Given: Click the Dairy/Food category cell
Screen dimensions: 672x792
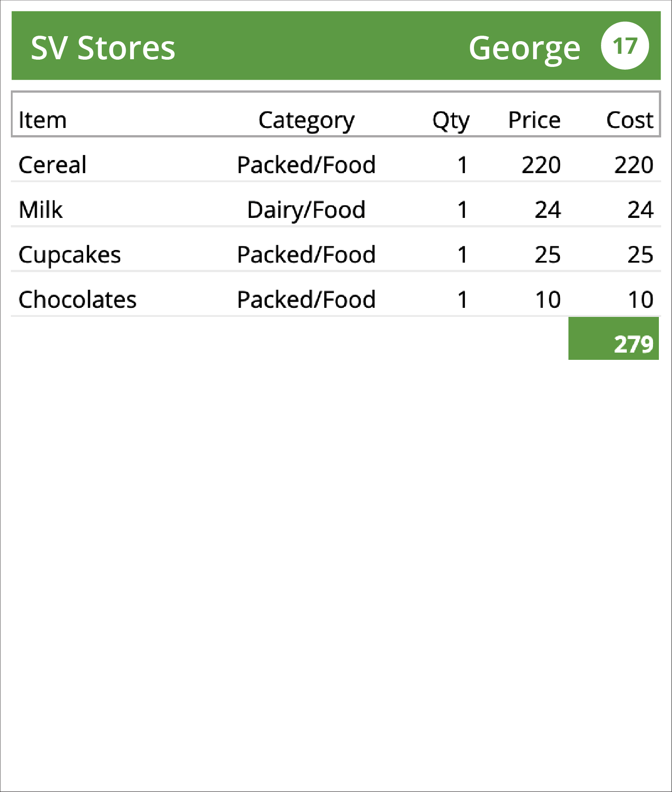Looking at the screenshot, I should (x=307, y=211).
